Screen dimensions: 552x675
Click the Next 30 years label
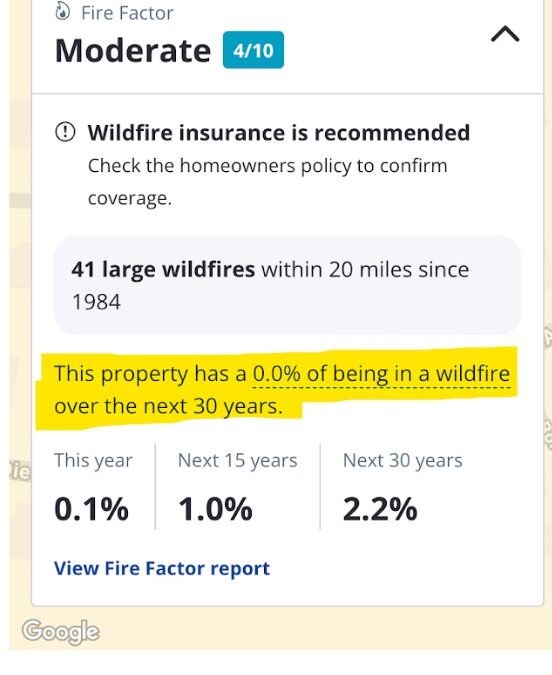[x=403, y=461]
